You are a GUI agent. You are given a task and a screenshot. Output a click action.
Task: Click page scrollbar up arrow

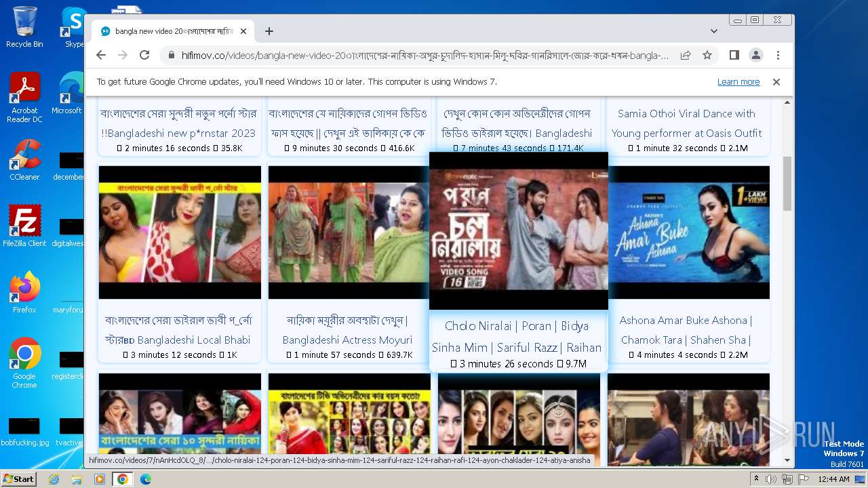[x=787, y=103]
